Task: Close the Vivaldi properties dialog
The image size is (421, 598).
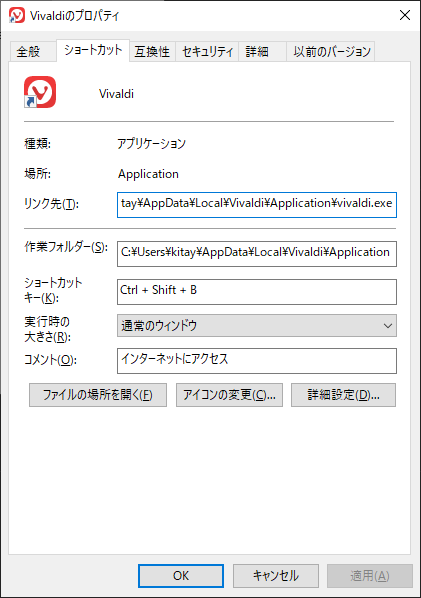Action: pos(405,15)
